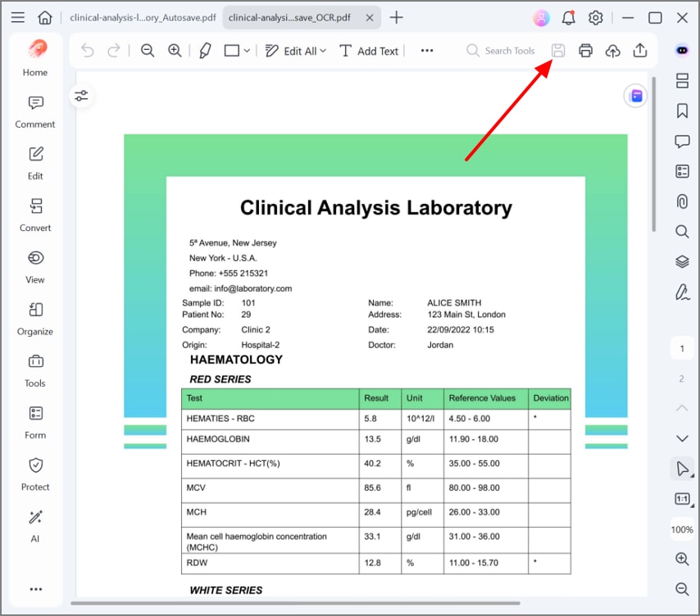The width and height of the screenshot is (700, 616).
Task: Open the form fields list panel
Action: [682, 171]
